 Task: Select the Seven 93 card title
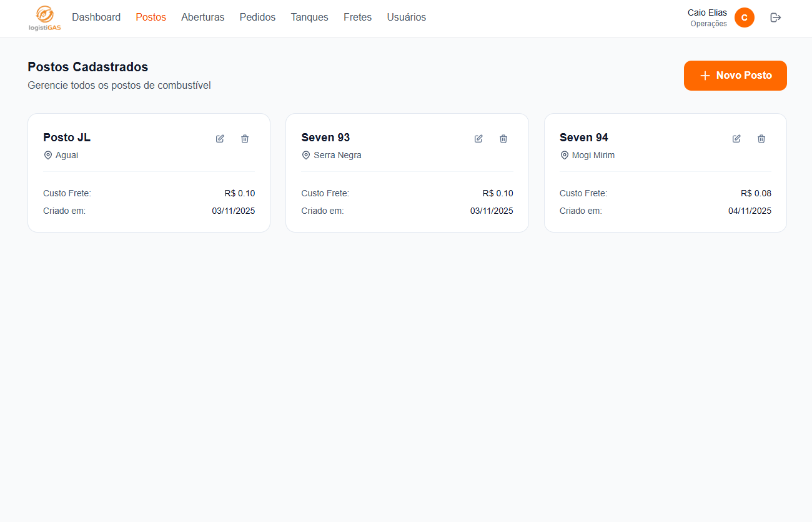pyautogui.click(x=325, y=138)
